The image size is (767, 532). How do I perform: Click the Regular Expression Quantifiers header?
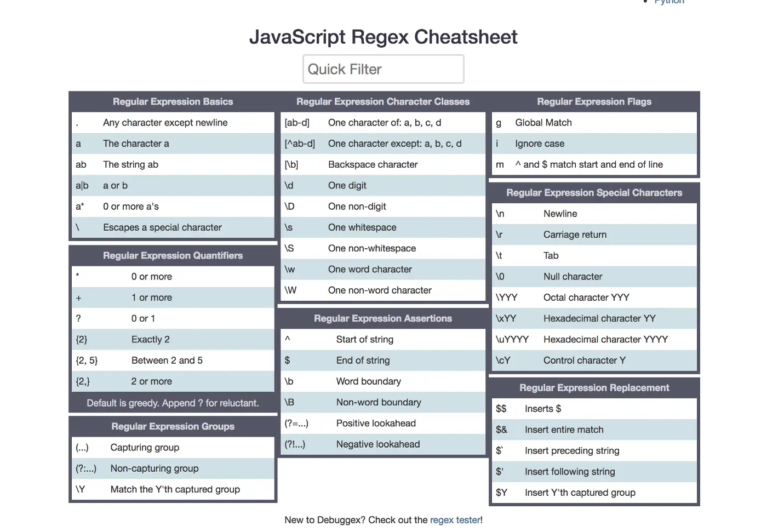[173, 255]
